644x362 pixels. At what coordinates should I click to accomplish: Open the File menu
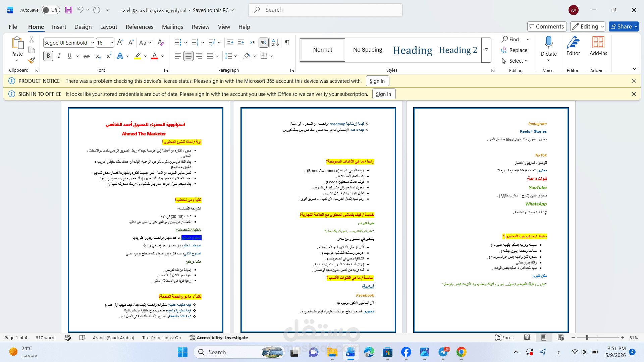(x=13, y=27)
